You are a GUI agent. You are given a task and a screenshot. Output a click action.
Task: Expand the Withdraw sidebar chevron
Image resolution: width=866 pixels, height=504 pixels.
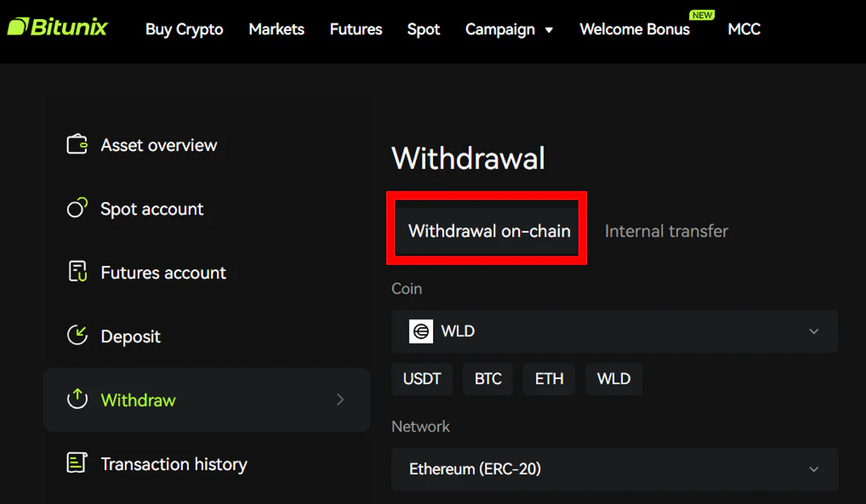click(340, 400)
